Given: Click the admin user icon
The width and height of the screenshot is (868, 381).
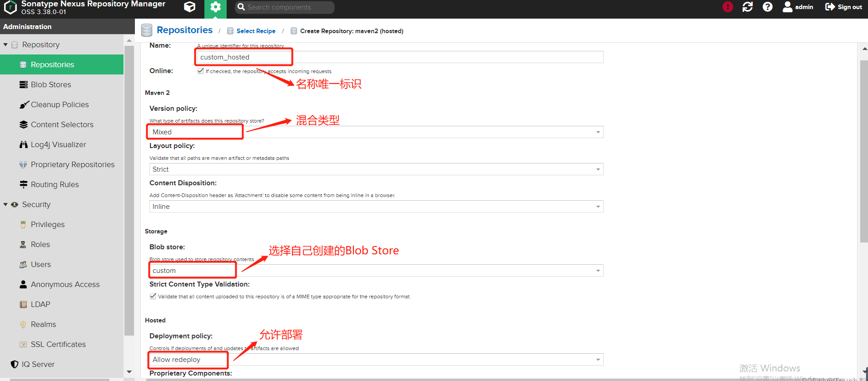Looking at the screenshot, I should pos(787,7).
